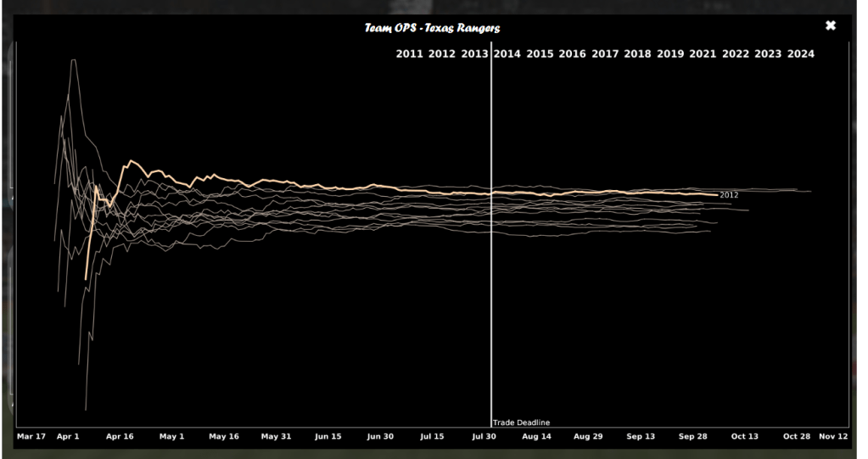Toggle the 2013 season line
Image resolution: width=868 pixels, height=459 pixels.
click(474, 54)
